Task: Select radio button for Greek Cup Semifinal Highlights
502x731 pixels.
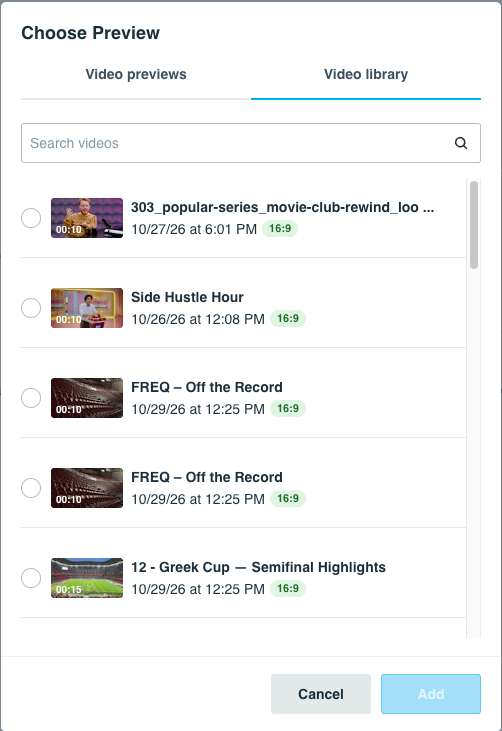Action: [31, 578]
